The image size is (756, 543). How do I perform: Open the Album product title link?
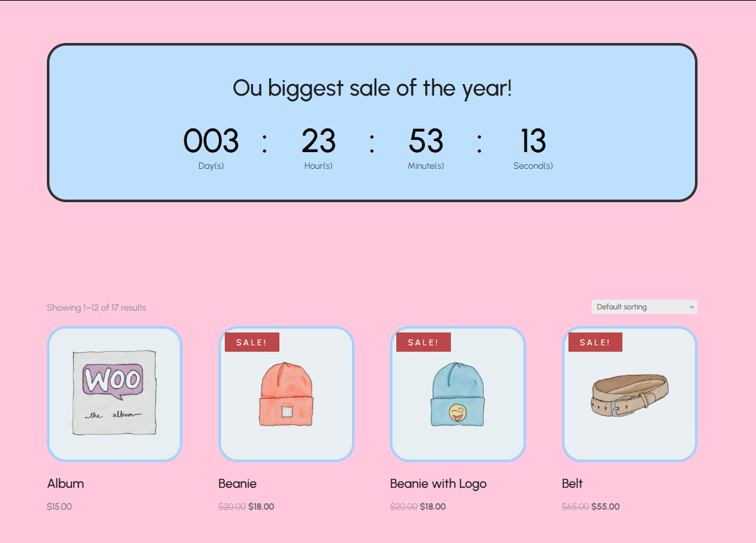point(66,483)
